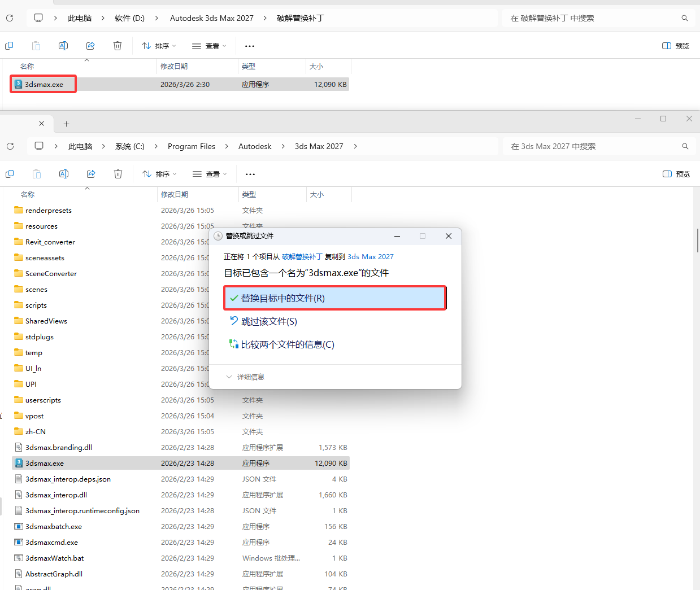Viewport: 700px width, 590px height.
Task: Click the 在 3ds Max 2027 中搜索 search field
Action: coord(593,146)
